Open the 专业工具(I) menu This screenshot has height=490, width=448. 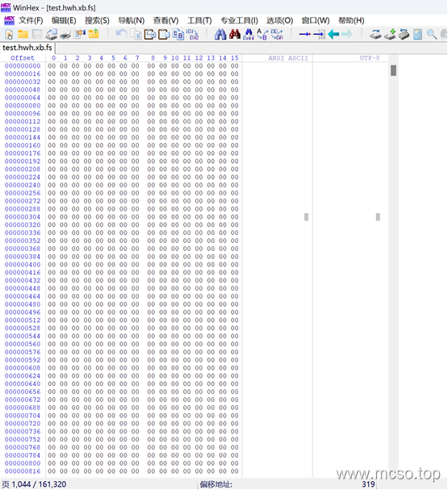[x=239, y=21]
